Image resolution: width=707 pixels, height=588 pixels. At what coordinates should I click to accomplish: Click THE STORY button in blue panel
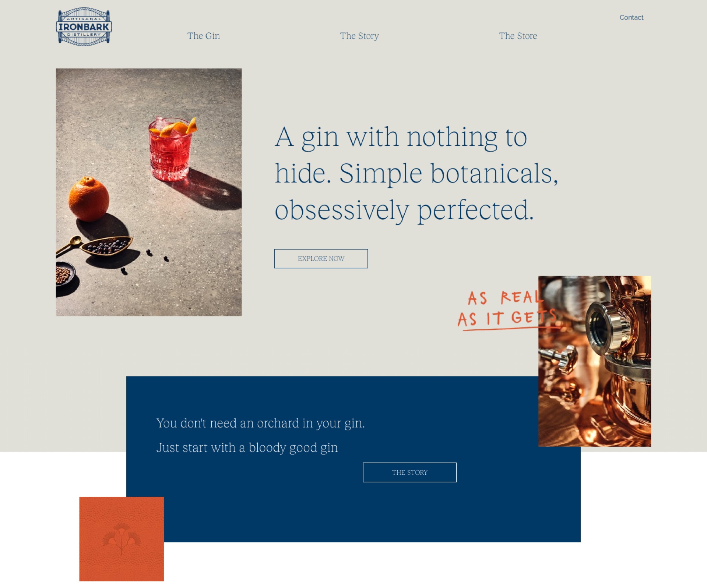pyautogui.click(x=409, y=472)
